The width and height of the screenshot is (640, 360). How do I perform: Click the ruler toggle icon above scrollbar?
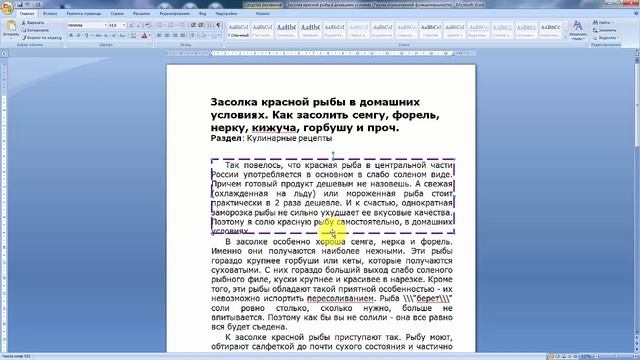(637, 53)
